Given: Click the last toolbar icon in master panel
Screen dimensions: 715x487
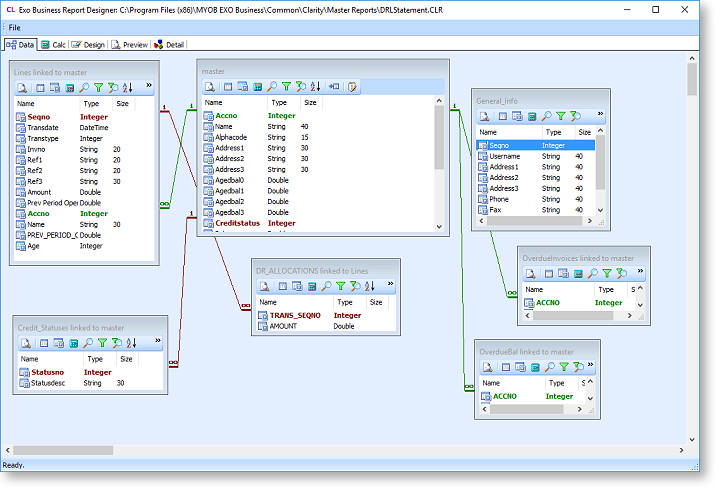Looking at the screenshot, I should (353, 87).
